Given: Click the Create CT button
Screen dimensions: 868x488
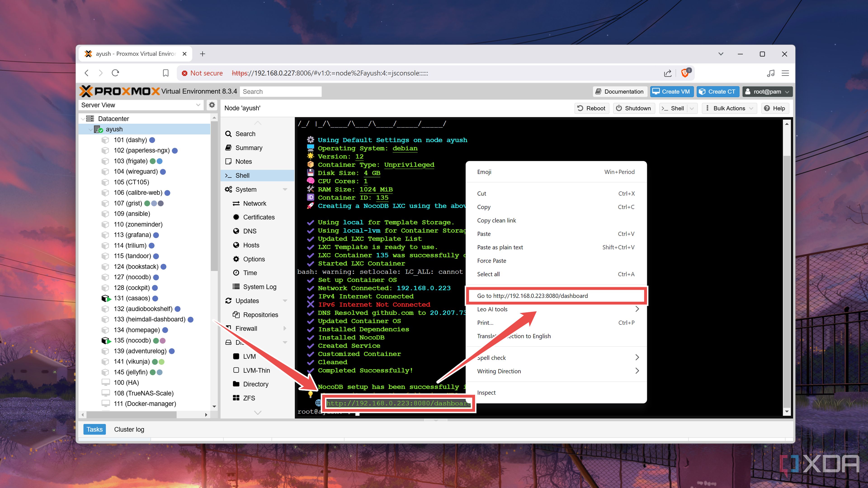Looking at the screenshot, I should coord(718,91).
